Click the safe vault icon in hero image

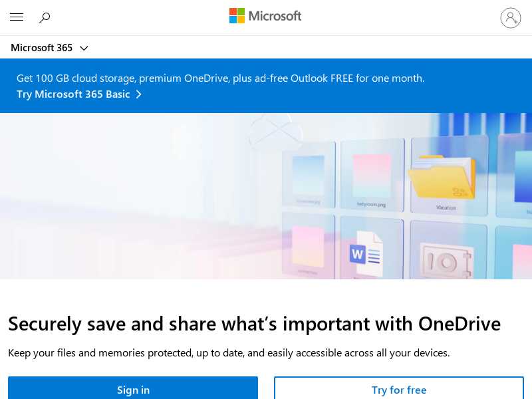pos(445,260)
